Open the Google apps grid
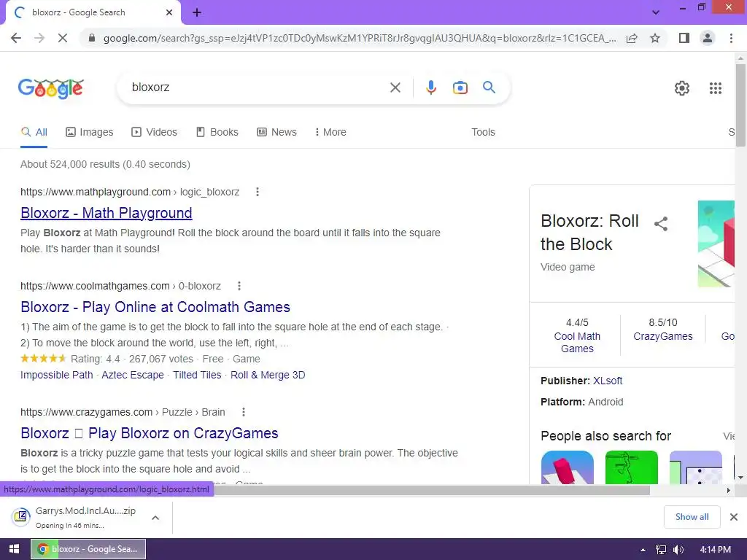The height and width of the screenshot is (560, 747). (x=715, y=88)
